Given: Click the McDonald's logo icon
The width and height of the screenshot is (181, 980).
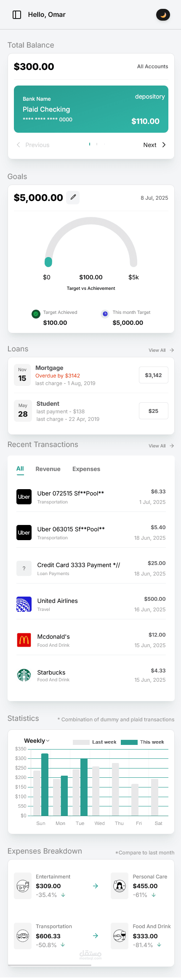Looking at the screenshot, I should tap(24, 640).
